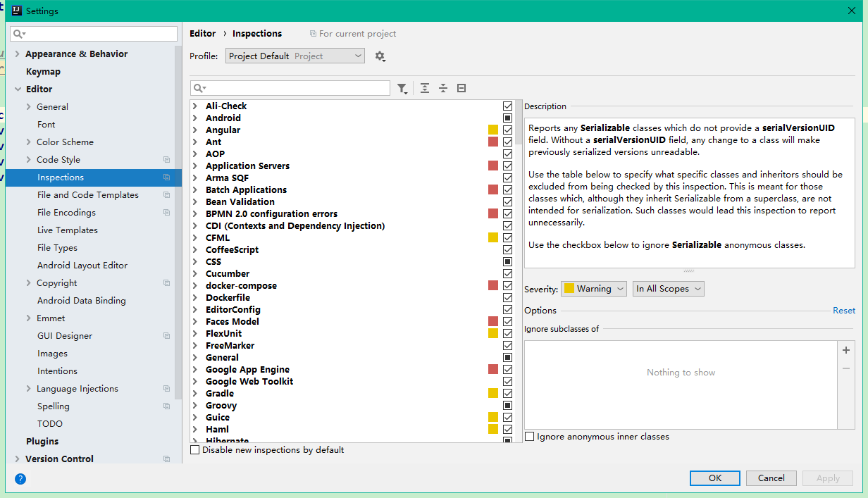Screen dimensions: 868x498
Task: Open the Severity Warning dropdown
Action: coord(594,289)
